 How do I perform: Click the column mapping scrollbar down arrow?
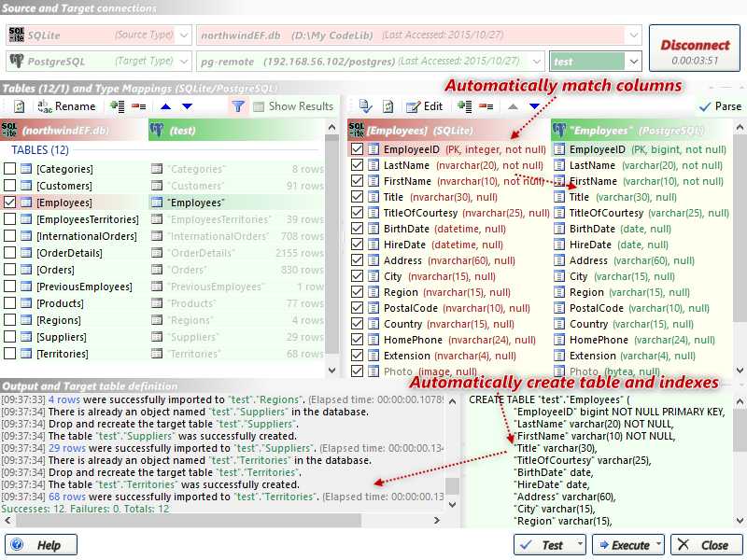point(740,370)
